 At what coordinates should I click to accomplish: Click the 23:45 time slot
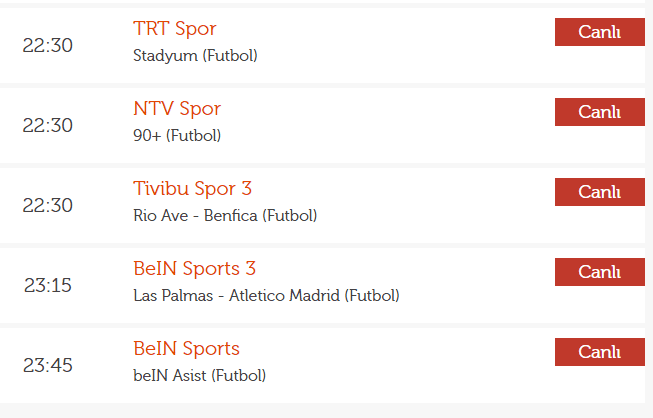tap(47, 365)
